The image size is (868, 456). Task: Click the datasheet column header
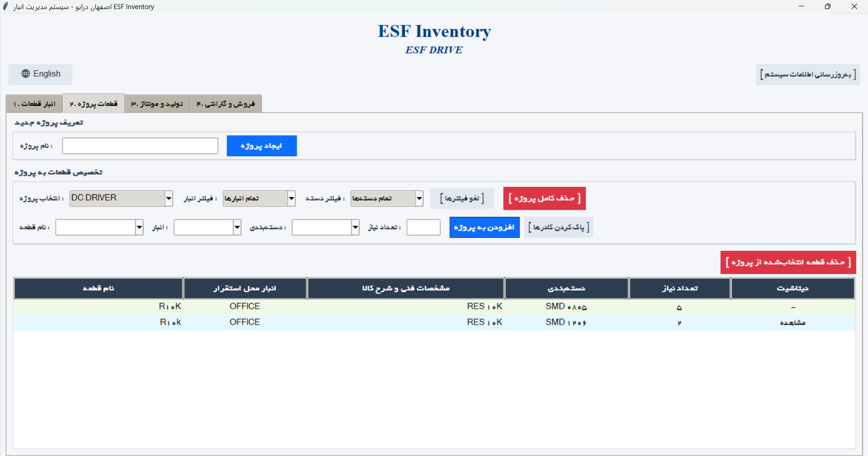[x=793, y=288]
